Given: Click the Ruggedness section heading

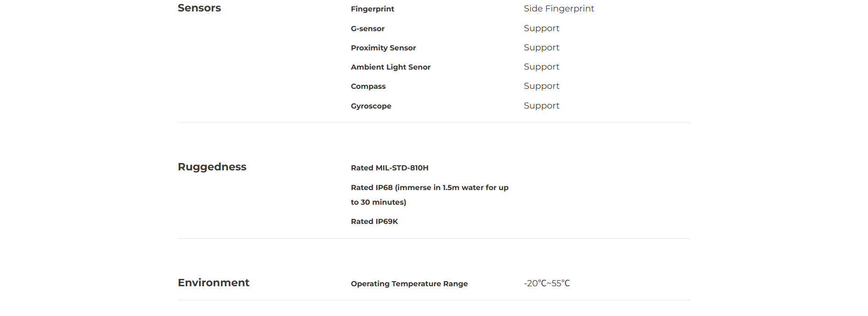Looking at the screenshot, I should coord(212,167).
